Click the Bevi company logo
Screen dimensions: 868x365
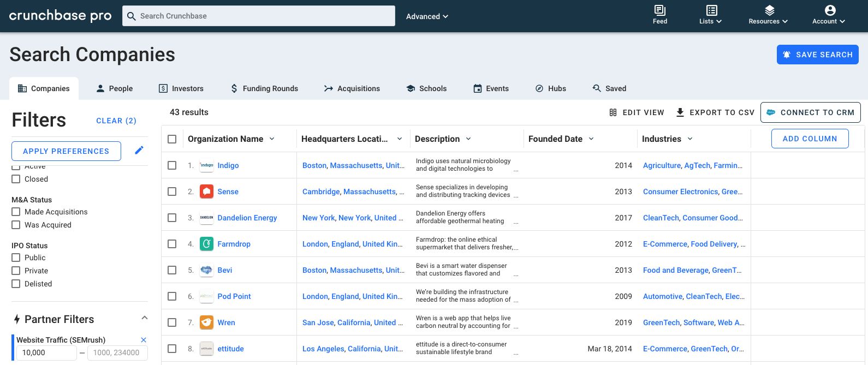click(206, 270)
